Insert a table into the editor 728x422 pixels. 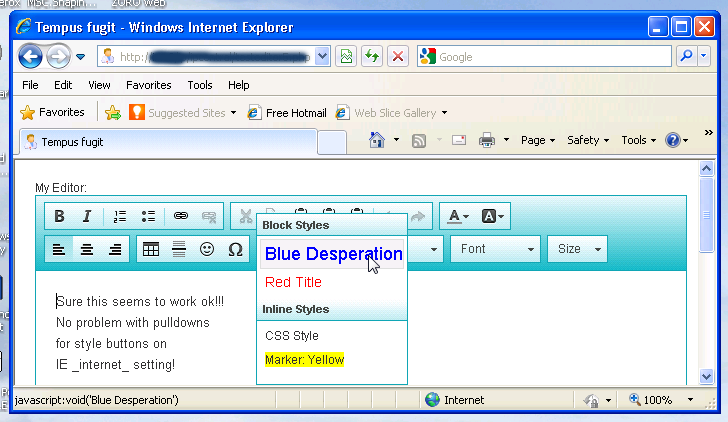coord(151,249)
